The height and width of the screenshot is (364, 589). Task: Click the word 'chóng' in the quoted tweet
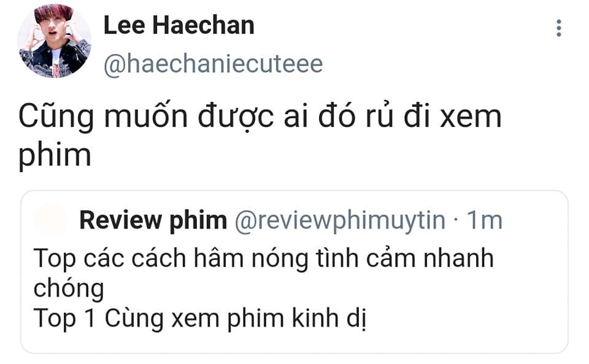(x=69, y=289)
